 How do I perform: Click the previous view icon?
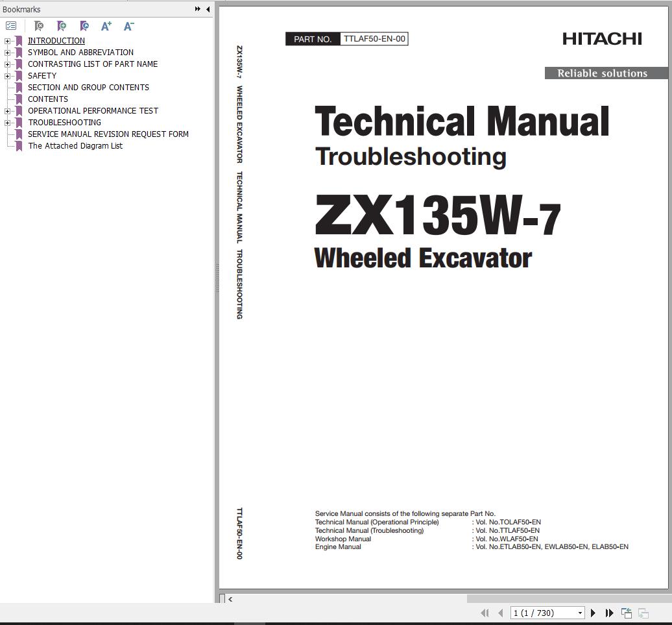[627, 613]
